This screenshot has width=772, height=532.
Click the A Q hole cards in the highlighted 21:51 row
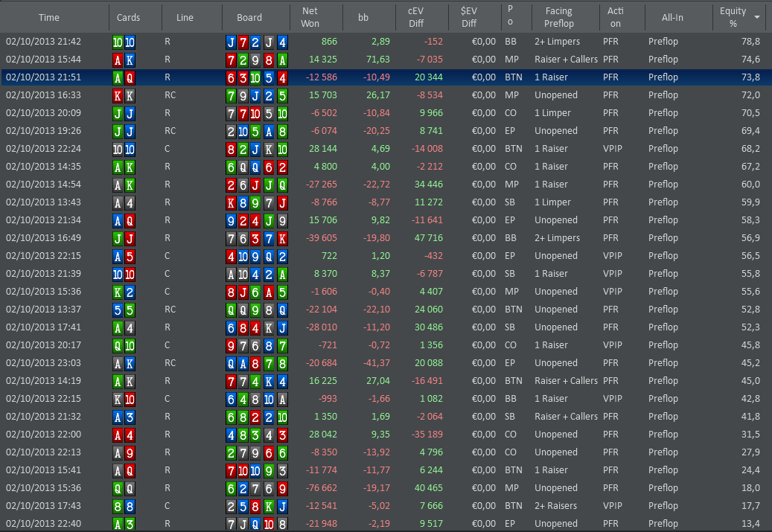pos(124,78)
